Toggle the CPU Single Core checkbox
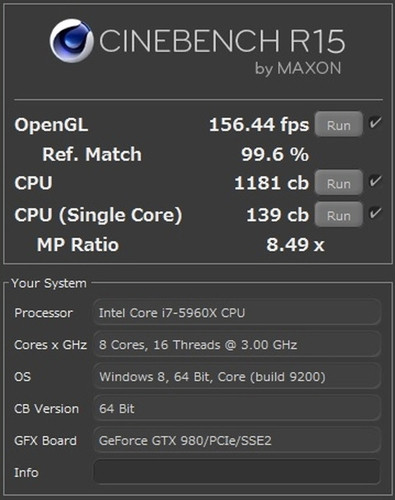This screenshot has height=500, width=395. [375, 213]
